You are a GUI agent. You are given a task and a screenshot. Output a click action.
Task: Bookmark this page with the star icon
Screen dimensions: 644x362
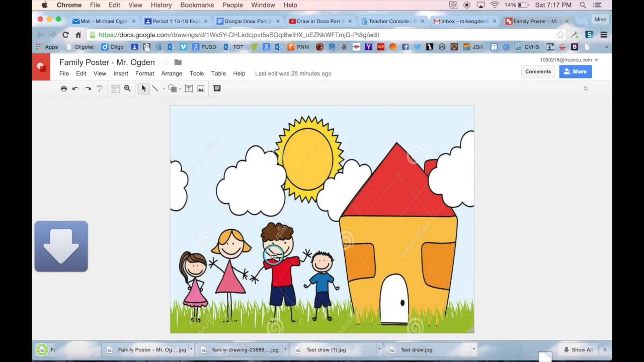pyautogui.click(x=560, y=35)
